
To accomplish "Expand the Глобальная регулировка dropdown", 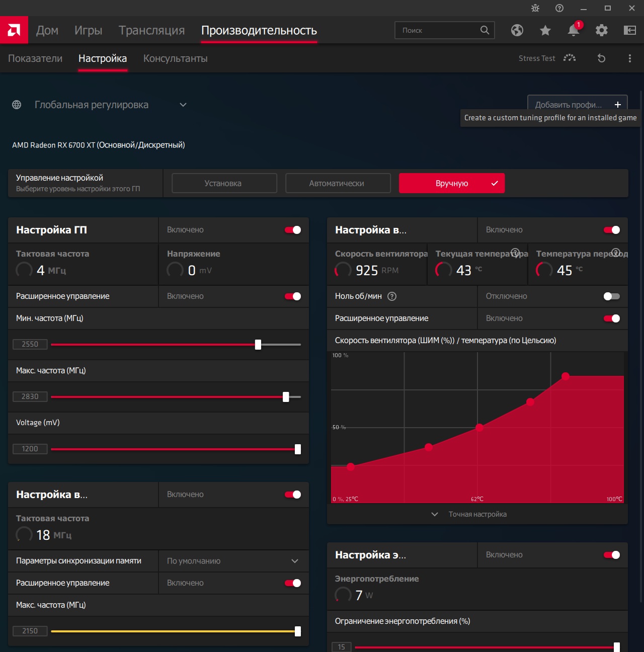I will click(183, 105).
